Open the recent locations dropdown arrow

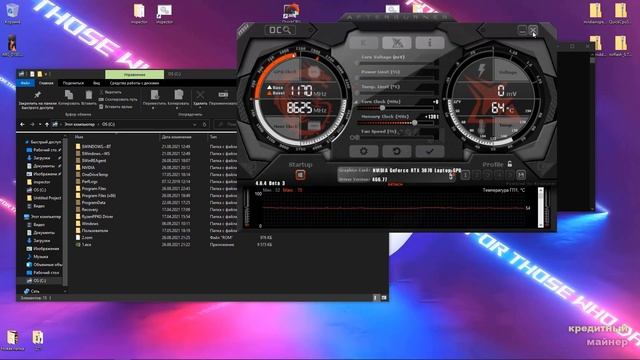(40, 124)
